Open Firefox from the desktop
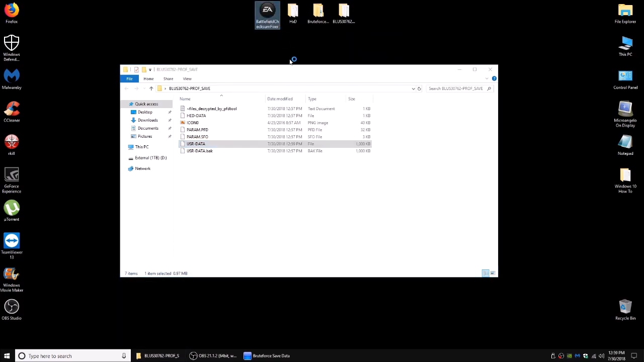 pos(12,14)
